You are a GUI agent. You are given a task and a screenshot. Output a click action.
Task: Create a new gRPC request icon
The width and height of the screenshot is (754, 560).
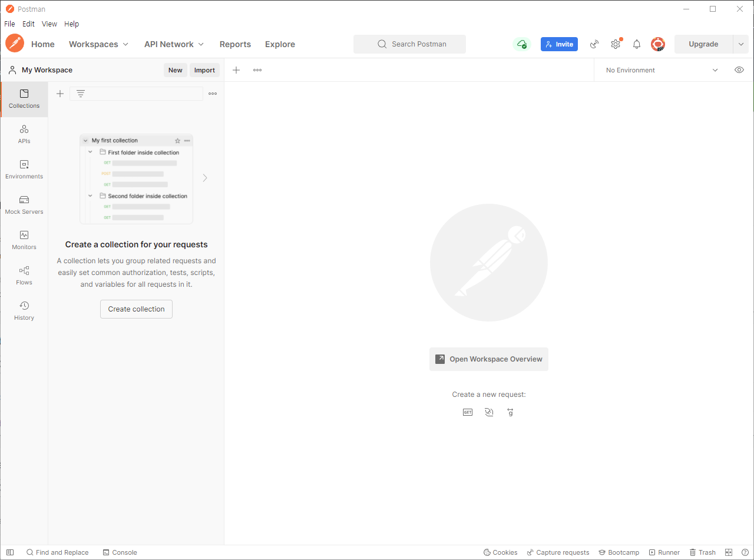tap(510, 412)
